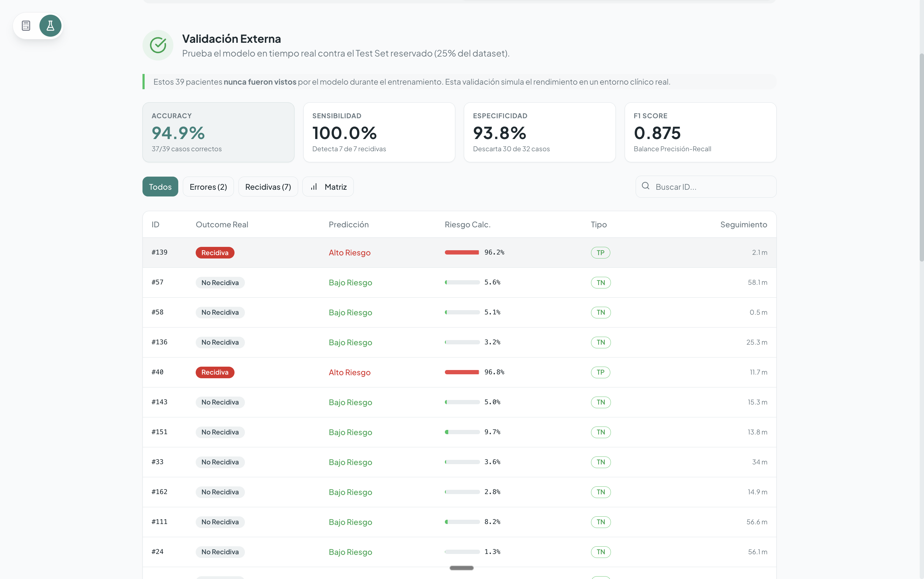Click the Riesgo Calc. column header
The width and height of the screenshot is (924, 579).
point(467,224)
